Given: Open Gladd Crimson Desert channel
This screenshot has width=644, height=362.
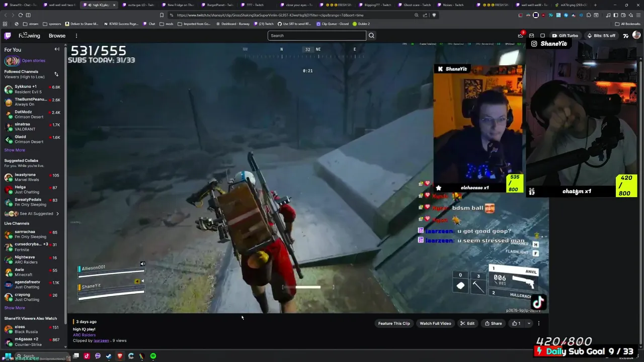Looking at the screenshot, I should pyautogui.click(x=32, y=139).
